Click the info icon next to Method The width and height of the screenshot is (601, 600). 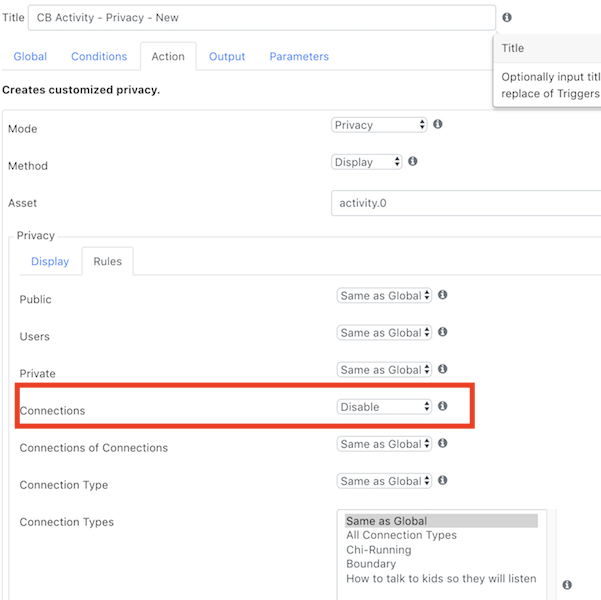pos(412,161)
